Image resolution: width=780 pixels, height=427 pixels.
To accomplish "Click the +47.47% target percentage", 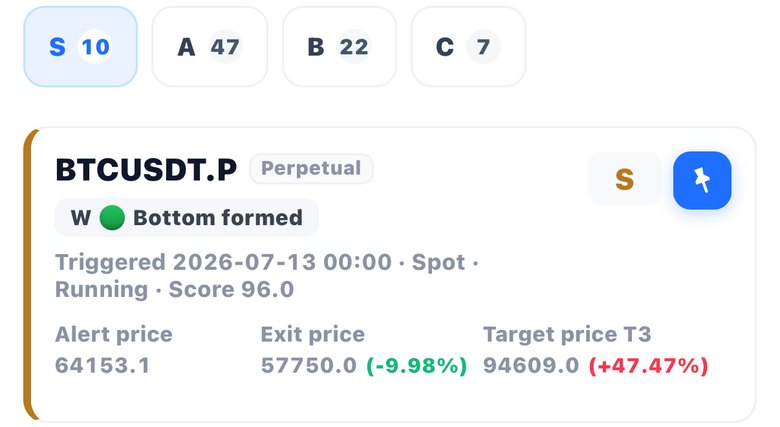I will 648,365.
